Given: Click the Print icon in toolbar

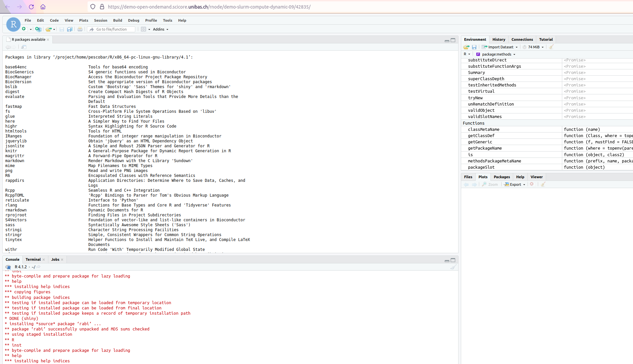Looking at the screenshot, I should tap(80, 29).
